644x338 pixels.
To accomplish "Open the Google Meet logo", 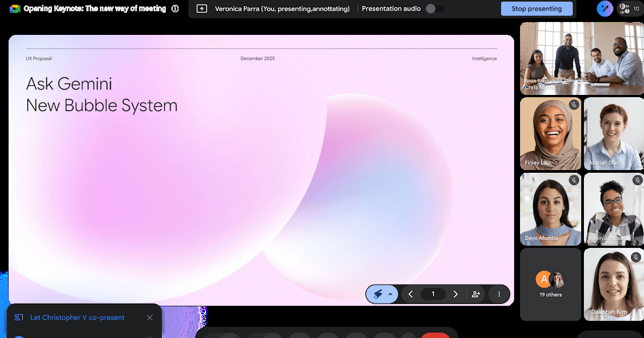I will click(x=14, y=9).
